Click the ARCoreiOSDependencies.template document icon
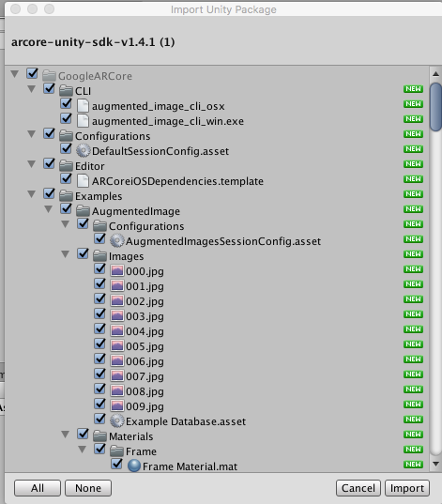This screenshot has width=442, height=504. pyautogui.click(x=83, y=180)
